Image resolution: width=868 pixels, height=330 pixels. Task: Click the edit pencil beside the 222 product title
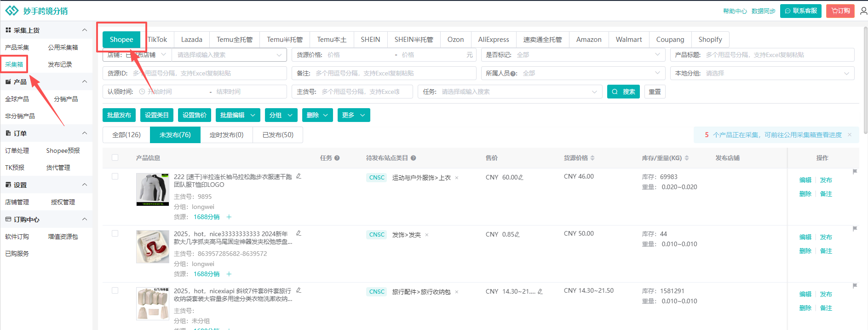(x=299, y=176)
